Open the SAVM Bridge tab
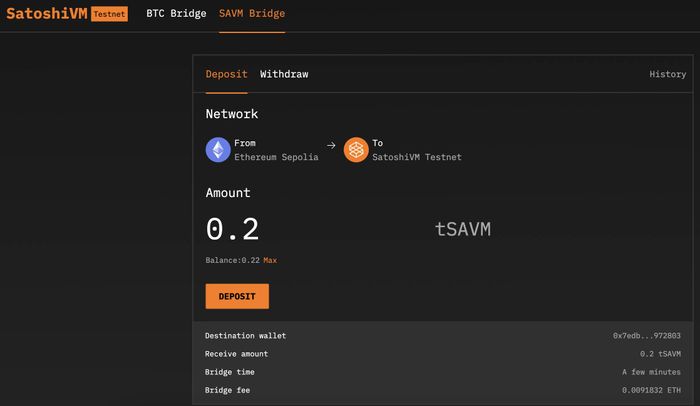This screenshot has height=406, width=700. [252, 13]
